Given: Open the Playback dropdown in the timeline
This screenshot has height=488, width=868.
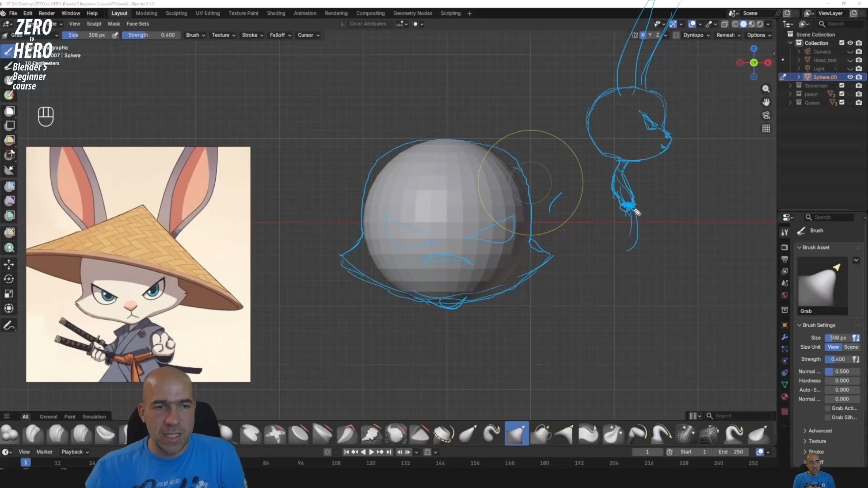Looking at the screenshot, I should (x=75, y=452).
